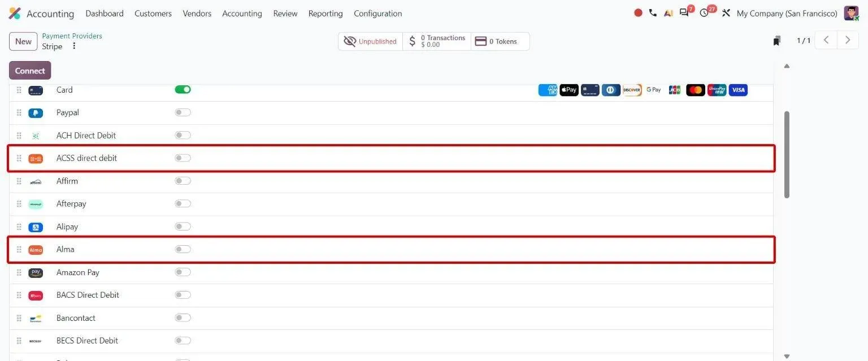The image size is (868, 361).
Task: Click the New button
Action: [x=23, y=41]
